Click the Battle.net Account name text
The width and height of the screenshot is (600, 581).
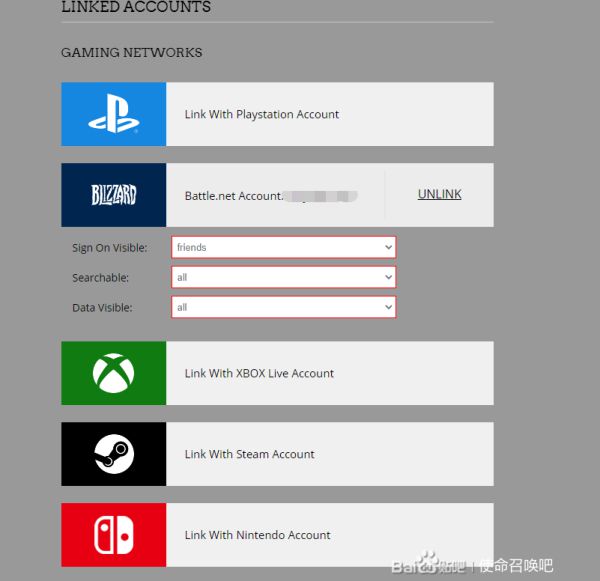tap(233, 196)
